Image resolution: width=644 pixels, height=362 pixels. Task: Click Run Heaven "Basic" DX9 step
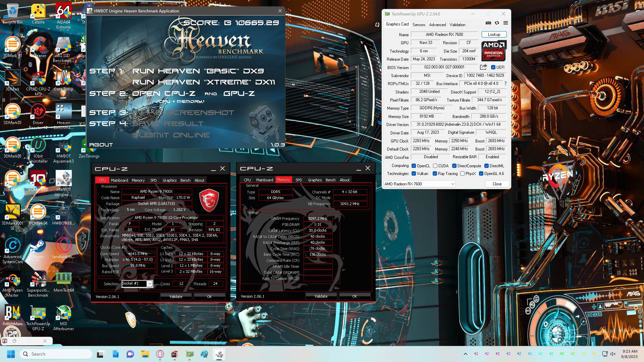(198, 71)
